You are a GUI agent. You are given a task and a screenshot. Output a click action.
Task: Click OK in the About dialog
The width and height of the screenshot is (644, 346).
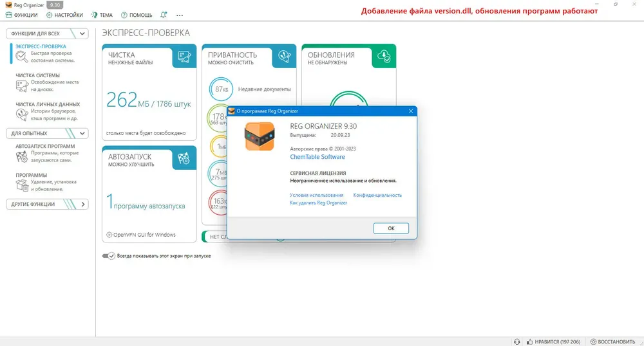(x=391, y=228)
